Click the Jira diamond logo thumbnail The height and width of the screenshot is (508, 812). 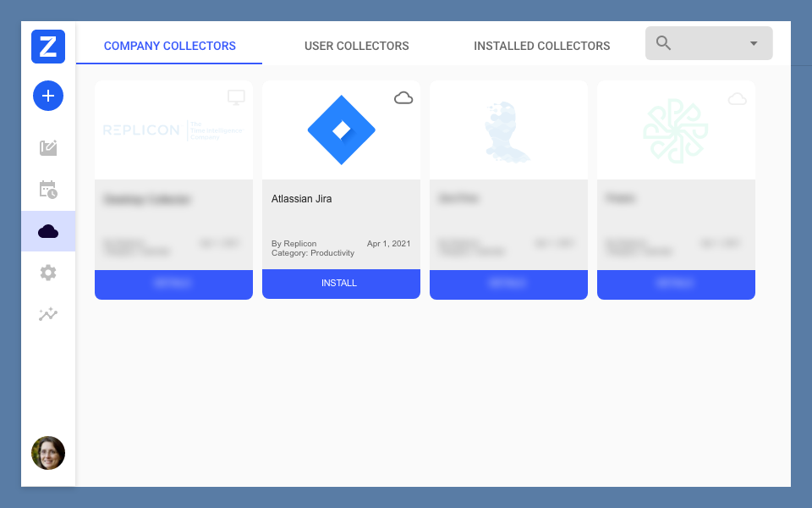click(x=341, y=130)
